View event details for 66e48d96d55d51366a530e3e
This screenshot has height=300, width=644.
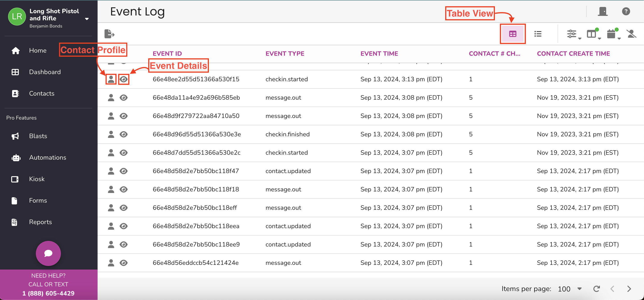[124, 134]
